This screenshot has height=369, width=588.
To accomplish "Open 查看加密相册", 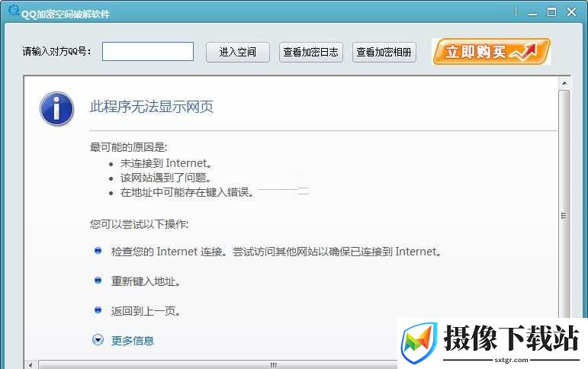I will (x=384, y=52).
